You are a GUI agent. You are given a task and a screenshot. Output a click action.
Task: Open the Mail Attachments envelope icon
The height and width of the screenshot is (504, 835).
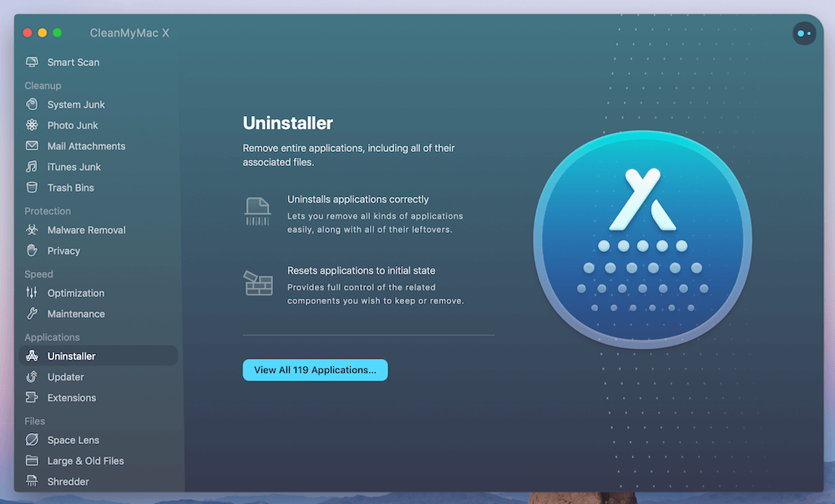pos(32,146)
